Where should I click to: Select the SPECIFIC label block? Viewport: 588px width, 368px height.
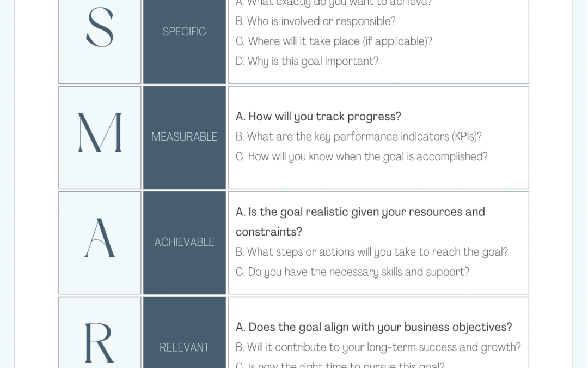pyautogui.click(x=184, y=32)
